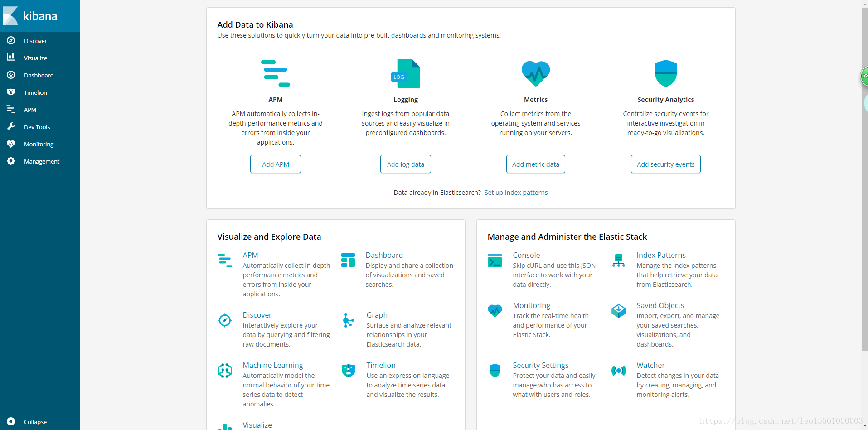Click the Timelion icon in explore section
868x430 pixels.
coord(348,371)
